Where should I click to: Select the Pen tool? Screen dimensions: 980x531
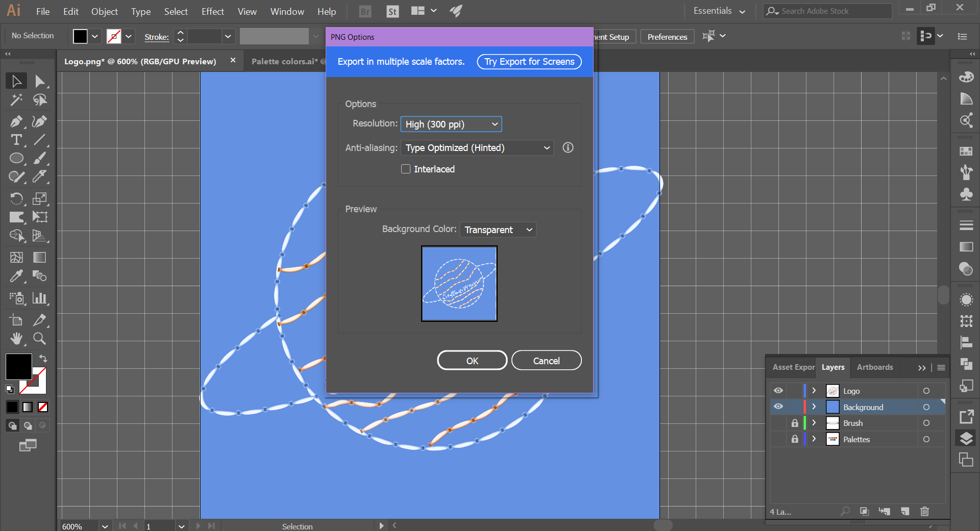pyautogui.click(x=16, y=121)
